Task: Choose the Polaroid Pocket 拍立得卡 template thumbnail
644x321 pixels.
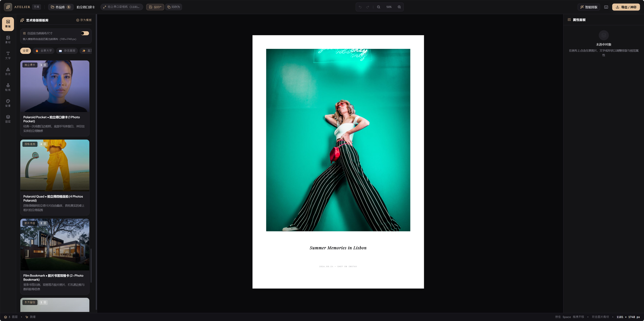Action: 55,86
